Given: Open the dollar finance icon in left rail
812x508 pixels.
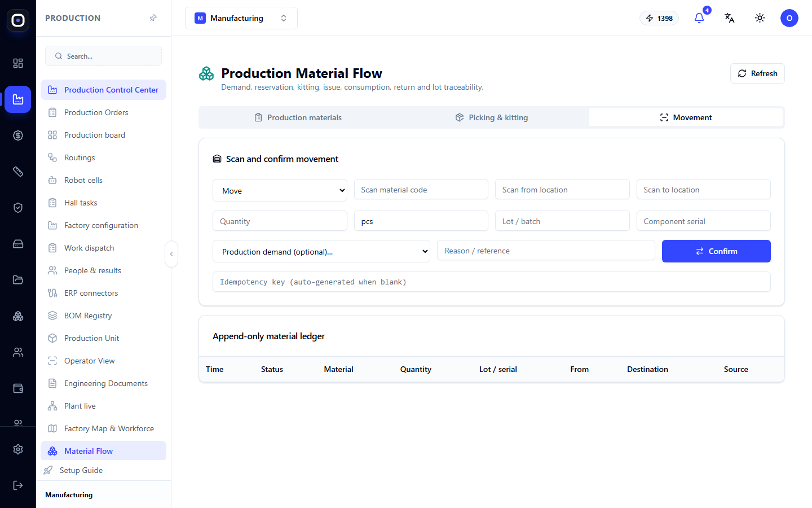Looking at the screenshot, I should [18, 135].
